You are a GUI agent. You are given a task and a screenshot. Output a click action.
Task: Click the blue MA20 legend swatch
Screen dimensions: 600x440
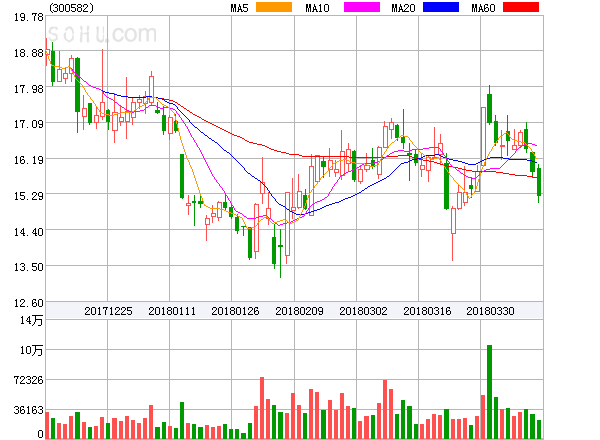click(x=441, y=7)
